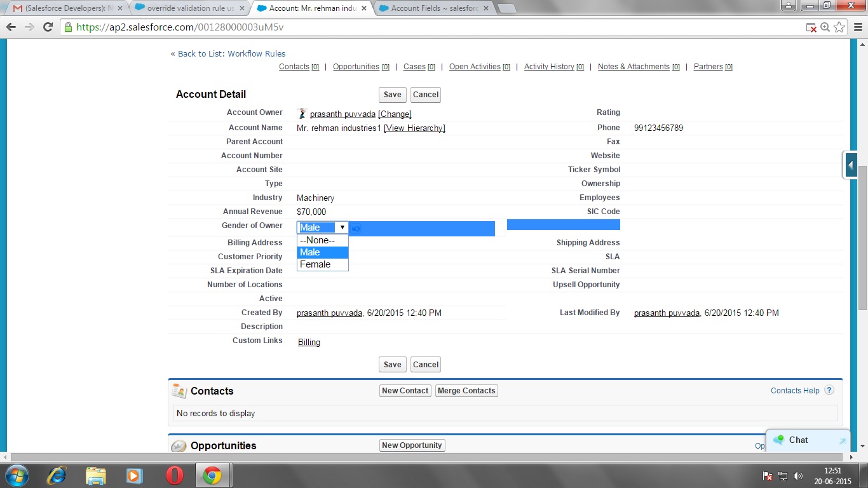Close the override validation rule tab
The image size is (868, 488).
(243, 8)
